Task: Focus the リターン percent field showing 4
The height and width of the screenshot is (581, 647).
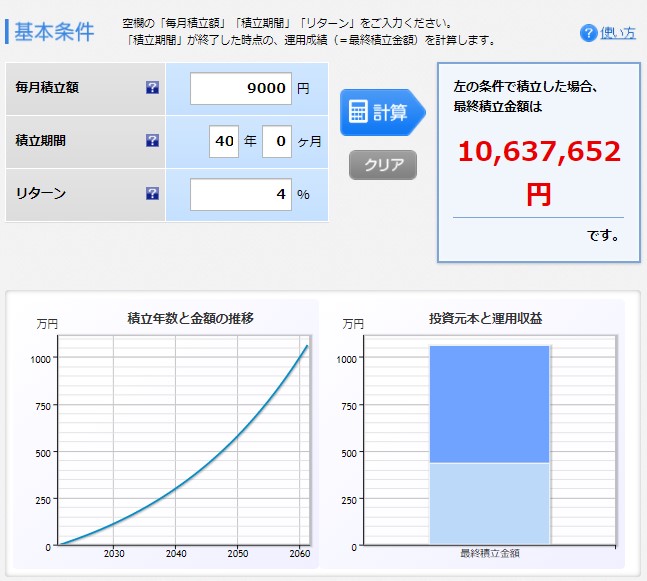Action: click(241, 193)
